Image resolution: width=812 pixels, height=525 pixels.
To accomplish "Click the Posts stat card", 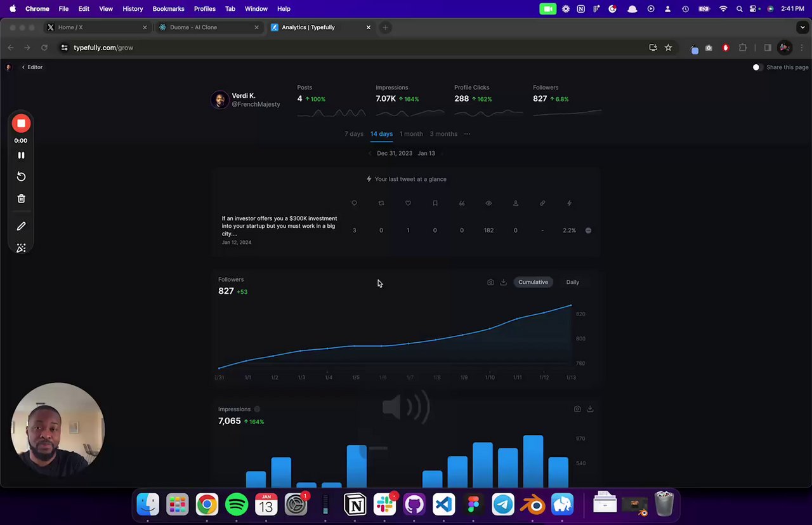I will [331, 102].
